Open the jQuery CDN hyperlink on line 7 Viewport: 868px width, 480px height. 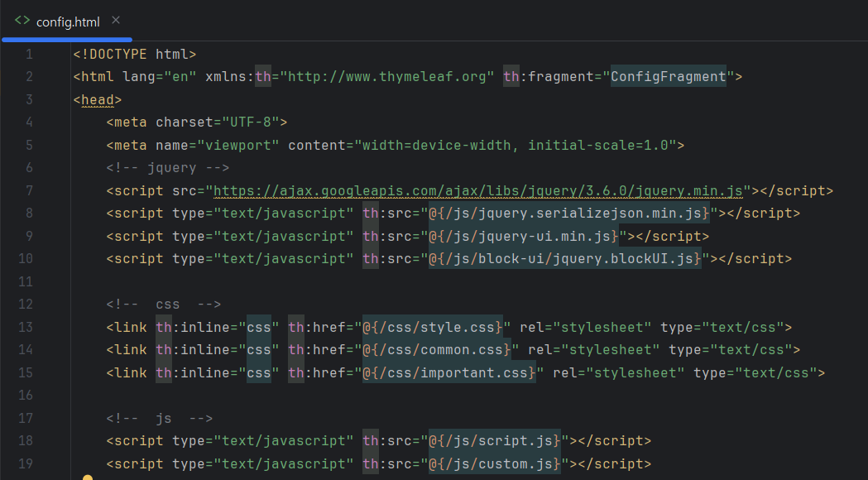[x=474, y=190]
